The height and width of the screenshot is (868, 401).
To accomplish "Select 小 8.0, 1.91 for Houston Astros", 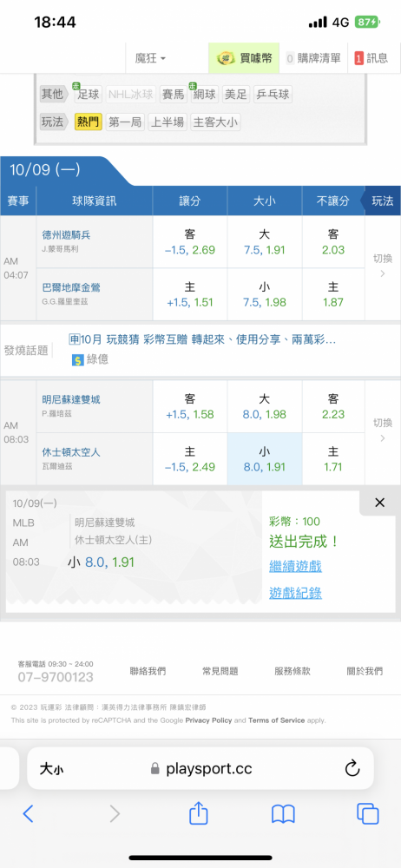I will pos(264,459).
